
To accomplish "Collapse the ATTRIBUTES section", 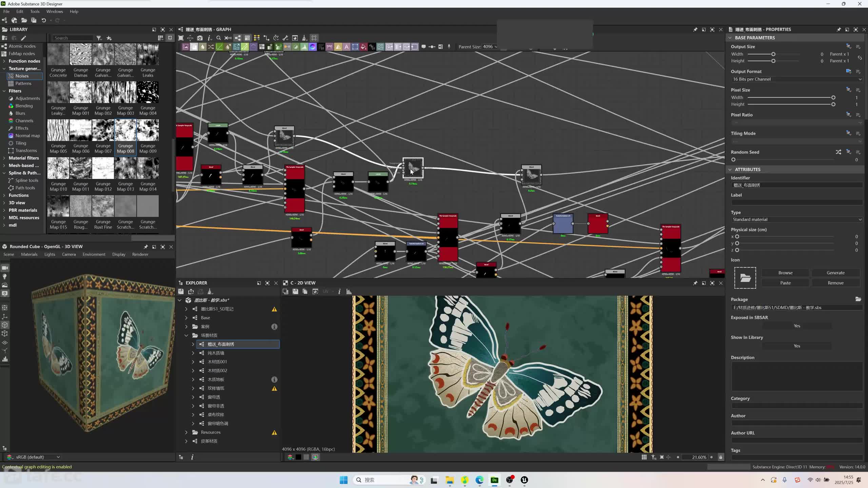I will tap(730, 169).
